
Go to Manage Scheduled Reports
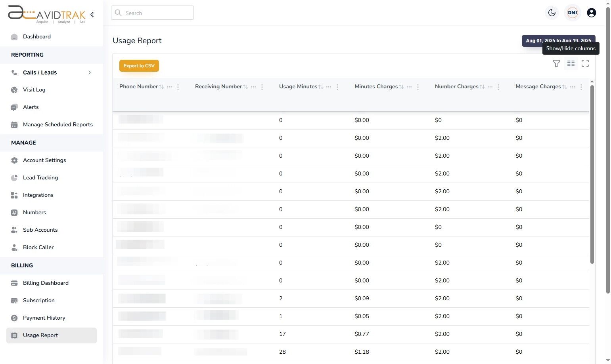[x=57, y=124]
